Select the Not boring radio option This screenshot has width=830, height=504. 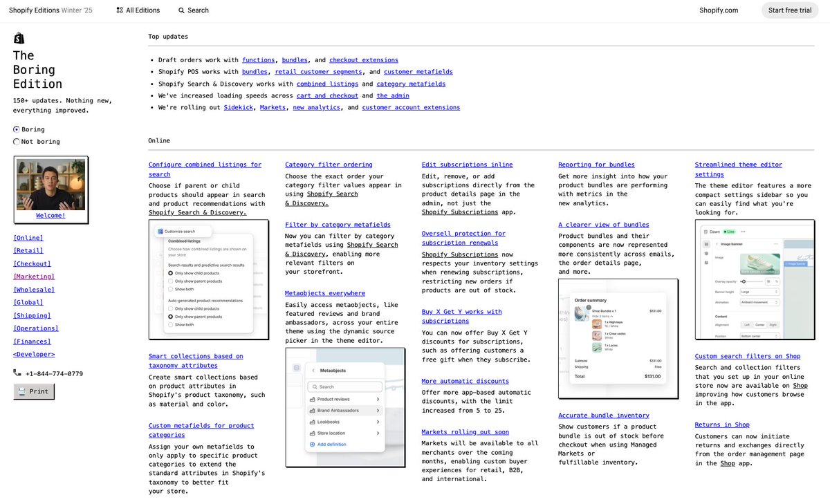pyautogui.click(x=17, y=142)
